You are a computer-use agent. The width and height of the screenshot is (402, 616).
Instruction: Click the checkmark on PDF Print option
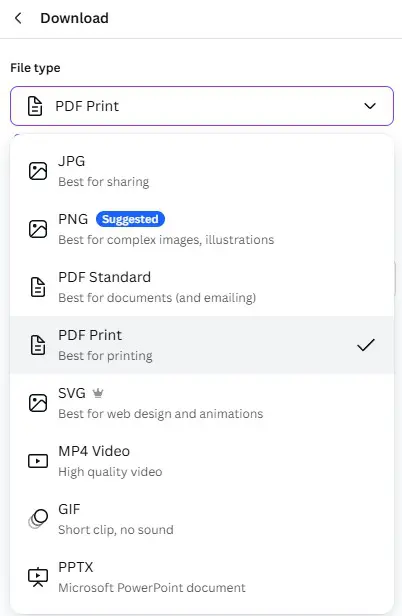point(365,345)
